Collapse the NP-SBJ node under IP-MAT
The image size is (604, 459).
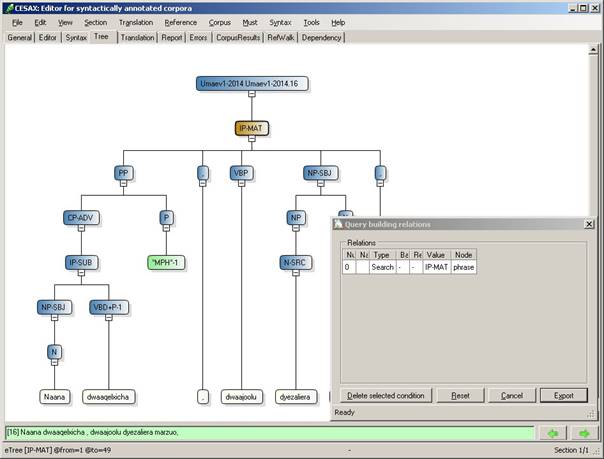pyautogui.click(x=320, y=184)
